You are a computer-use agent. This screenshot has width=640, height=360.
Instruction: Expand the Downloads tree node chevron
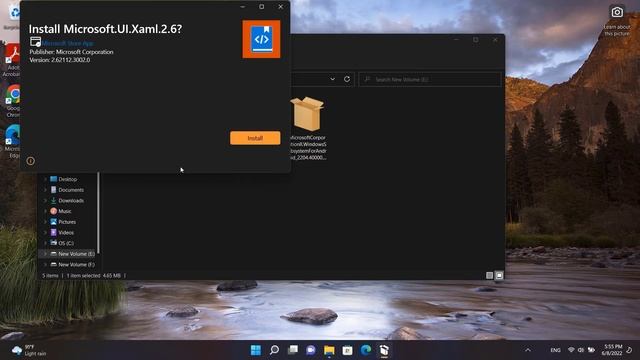[x=45, y=200]
